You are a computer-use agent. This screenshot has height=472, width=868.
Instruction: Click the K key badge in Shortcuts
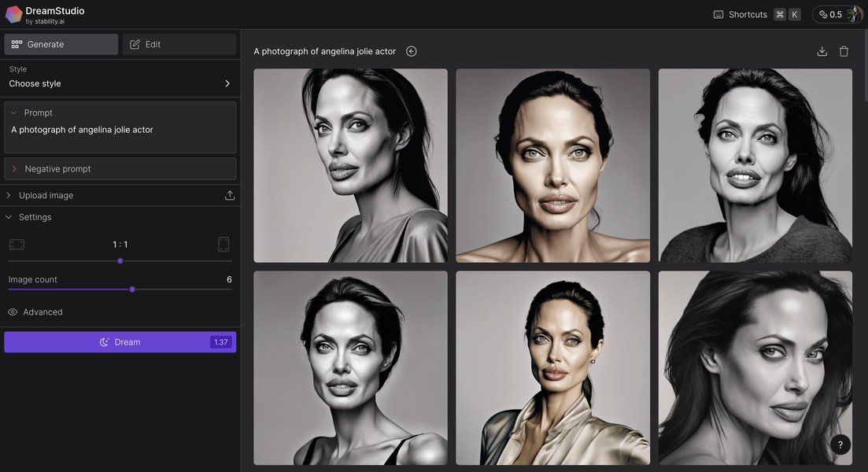pos(794,14)
